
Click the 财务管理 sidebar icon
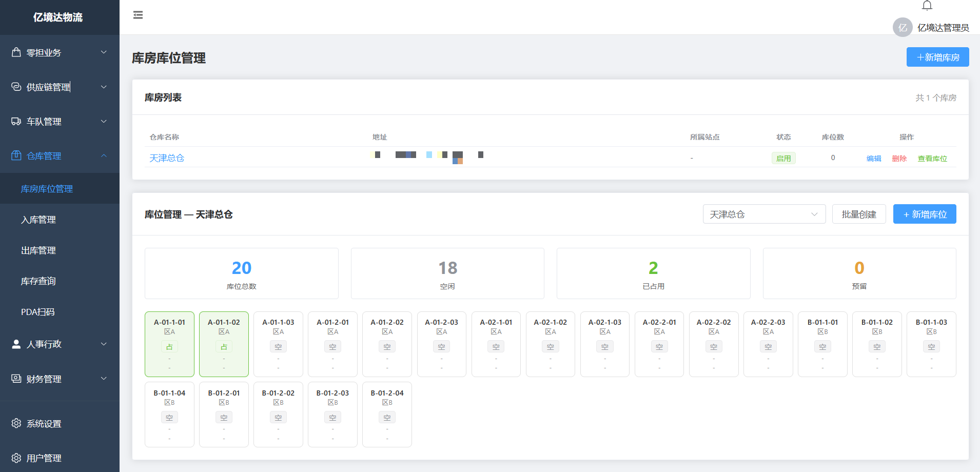(x=16, y=379)
